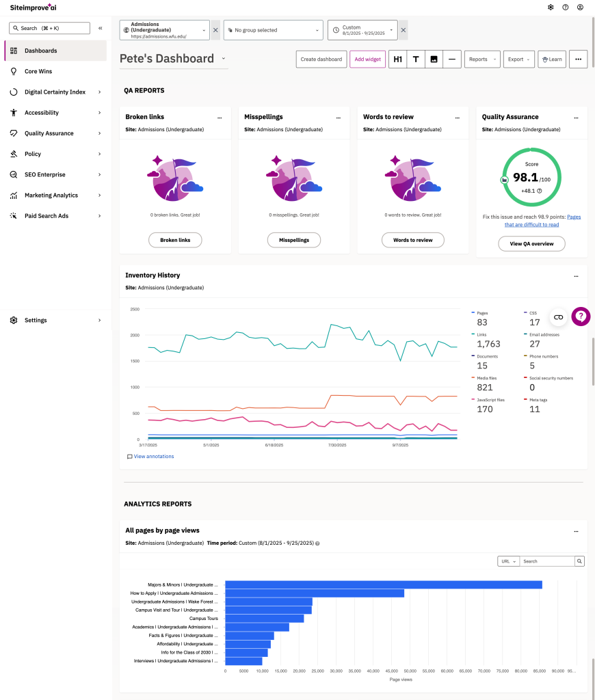595x700 pixels.
Task: Open the Broken links widget options menu
Action: click(x=219, y=118)
